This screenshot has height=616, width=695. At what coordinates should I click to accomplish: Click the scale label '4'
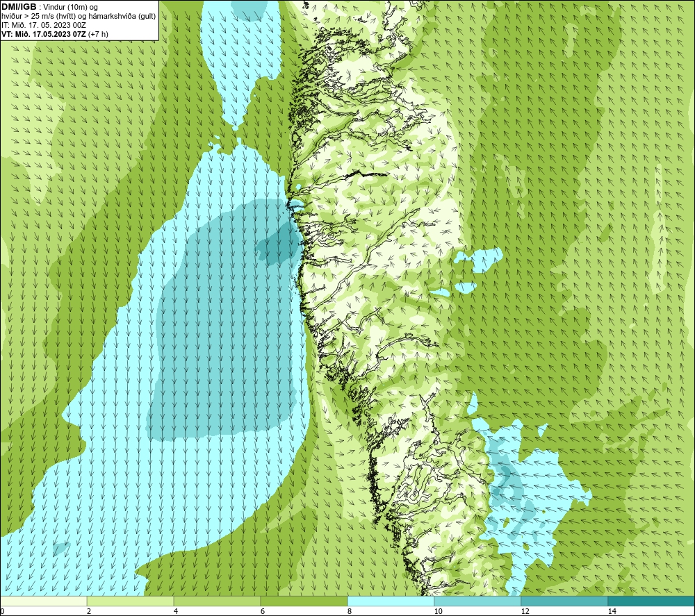pos(176,611)
